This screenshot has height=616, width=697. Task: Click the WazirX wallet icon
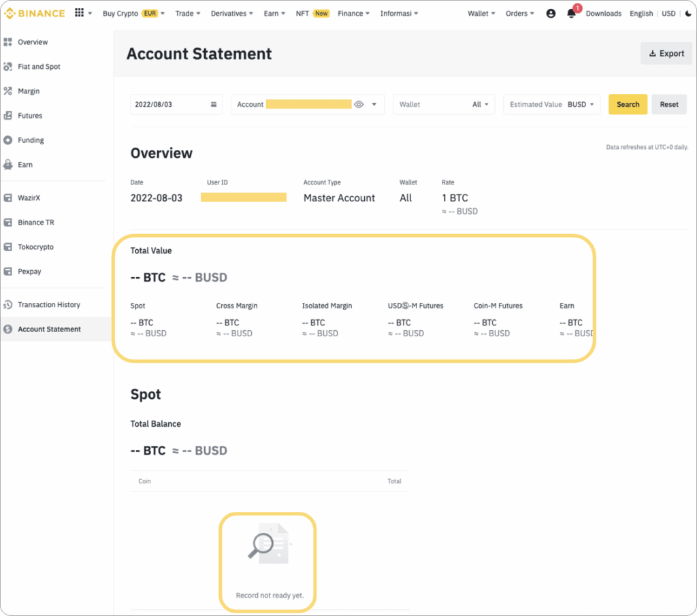coord(7,198)
